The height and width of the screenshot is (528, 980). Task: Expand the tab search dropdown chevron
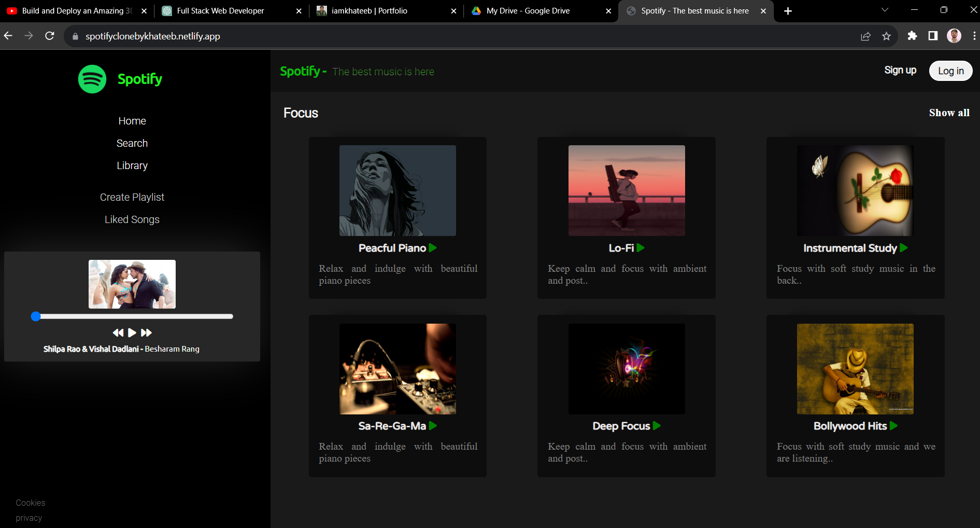tap(885, 10)
